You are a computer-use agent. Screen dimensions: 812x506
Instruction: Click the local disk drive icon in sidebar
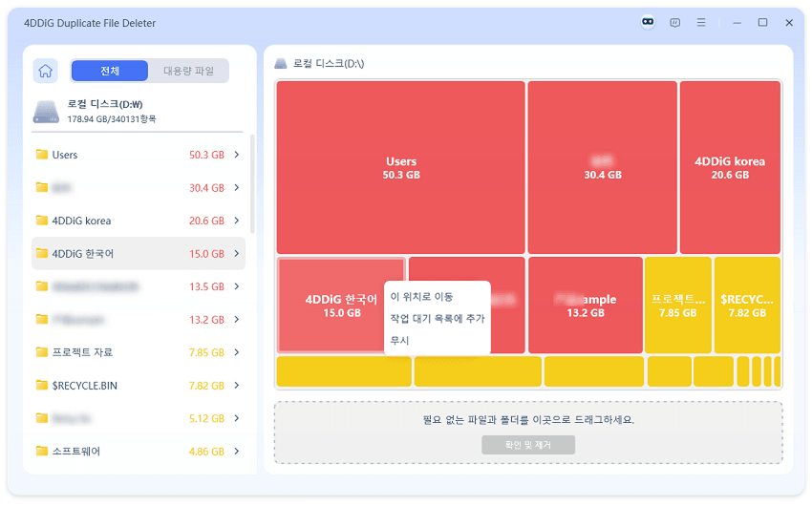point(46,112)
